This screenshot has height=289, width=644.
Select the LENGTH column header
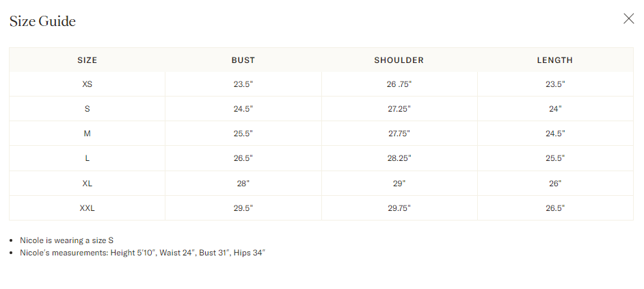click(x=555, y=60)
